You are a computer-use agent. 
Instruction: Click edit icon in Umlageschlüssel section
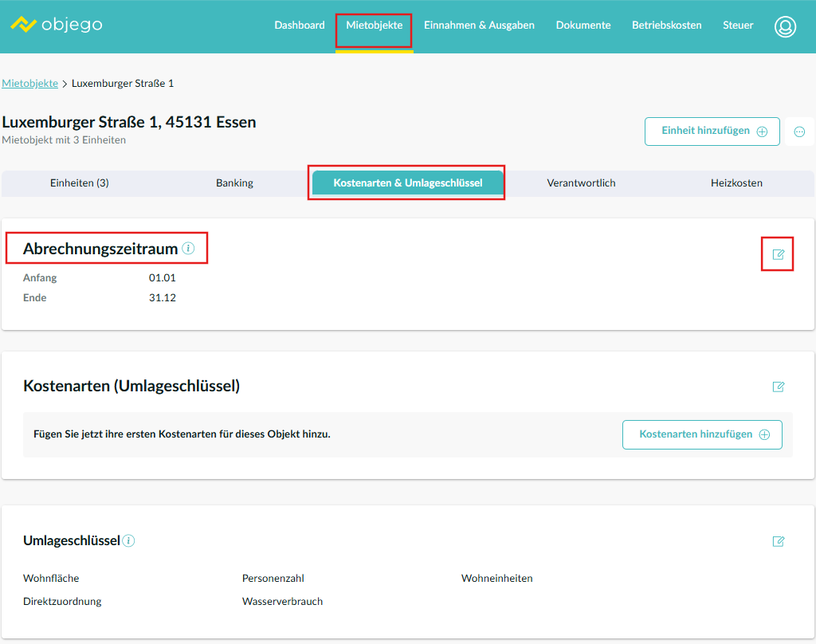(x=778, y=541)
